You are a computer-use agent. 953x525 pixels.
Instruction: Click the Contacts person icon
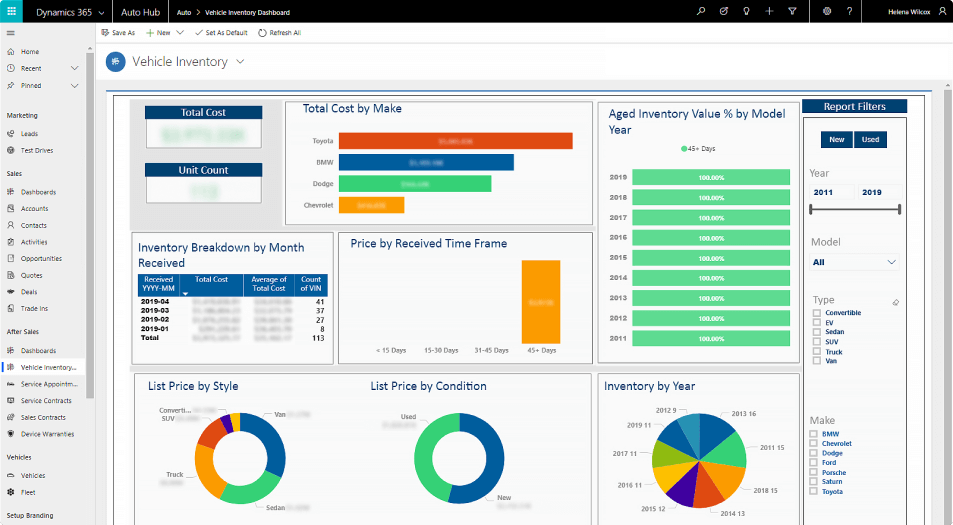(x=10, y=225)
